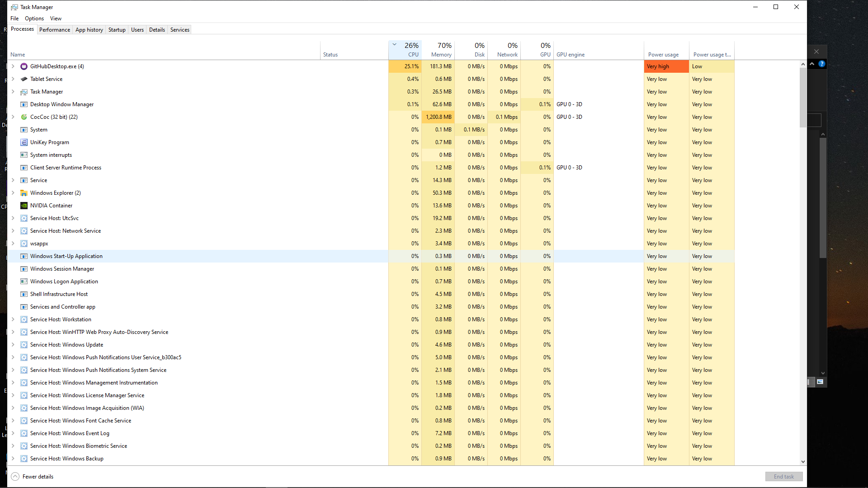Viewport: 868px width, 488px height.
Task: Switch to the Startup tab
Action: (x=117, y=30)
